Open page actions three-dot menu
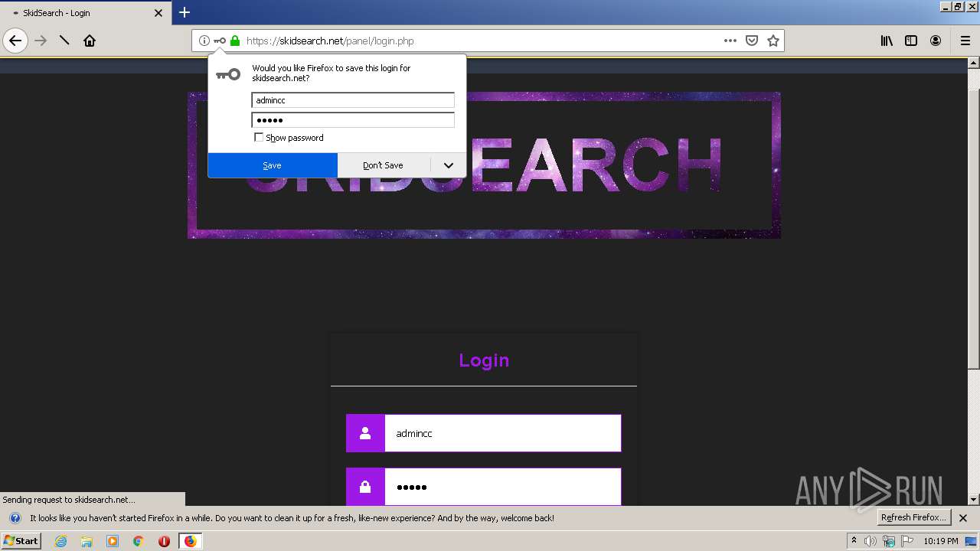The width and height of the screenshot is (980, 551). [730, 41]
